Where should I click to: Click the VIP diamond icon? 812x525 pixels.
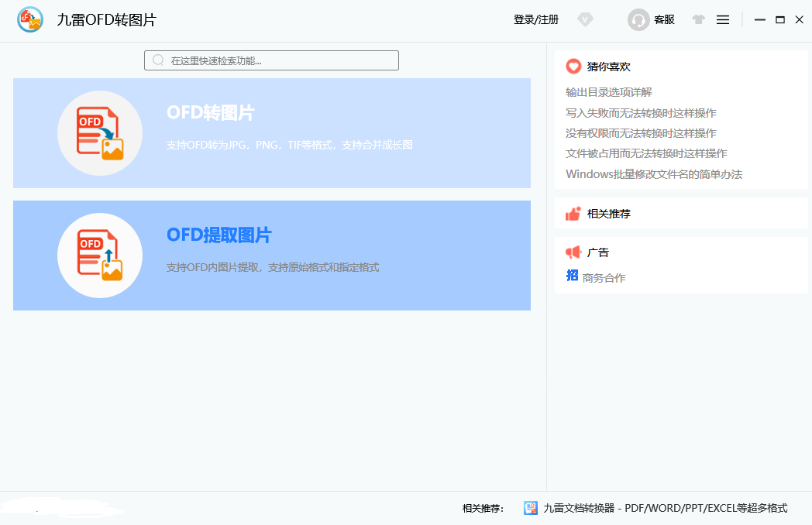coord(585,19)
